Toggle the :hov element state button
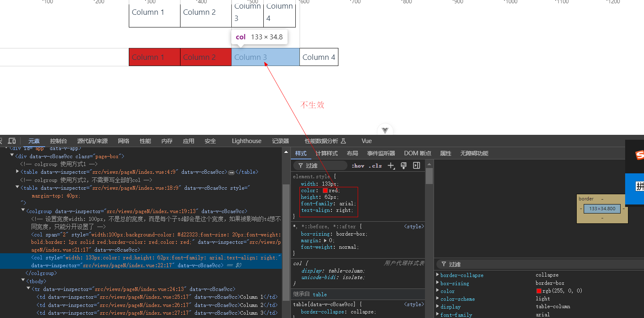 358,166
